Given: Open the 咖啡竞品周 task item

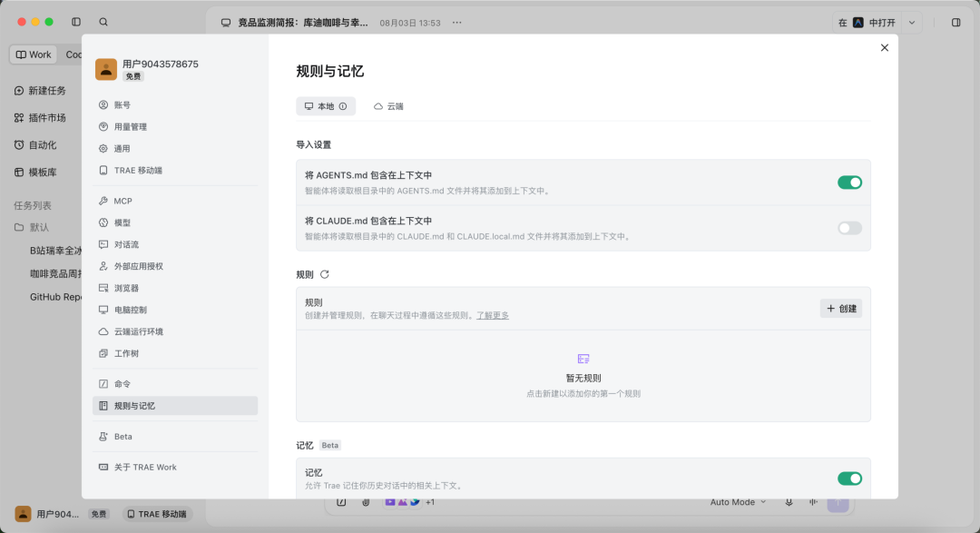Looking at the screenshot, I should 55,274.
